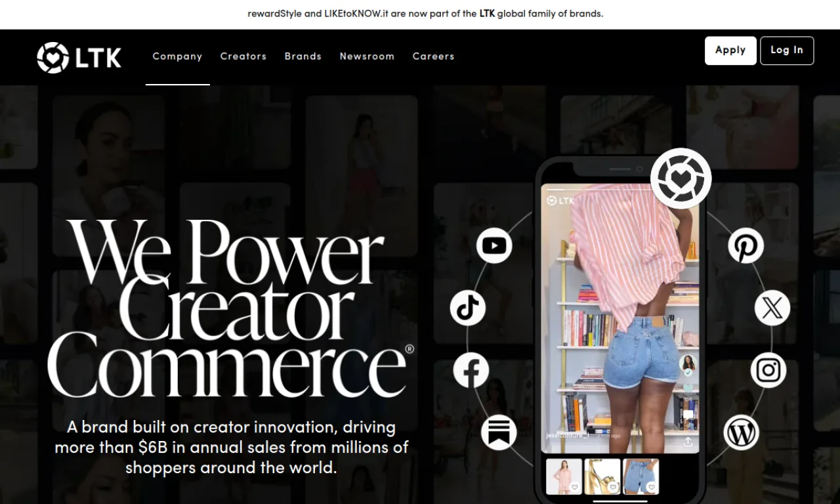Image resolution: width=840 pixels, height=504 pixels.
Task: Click the rewardStyle announcement banner text
Action: pos(425,13)
